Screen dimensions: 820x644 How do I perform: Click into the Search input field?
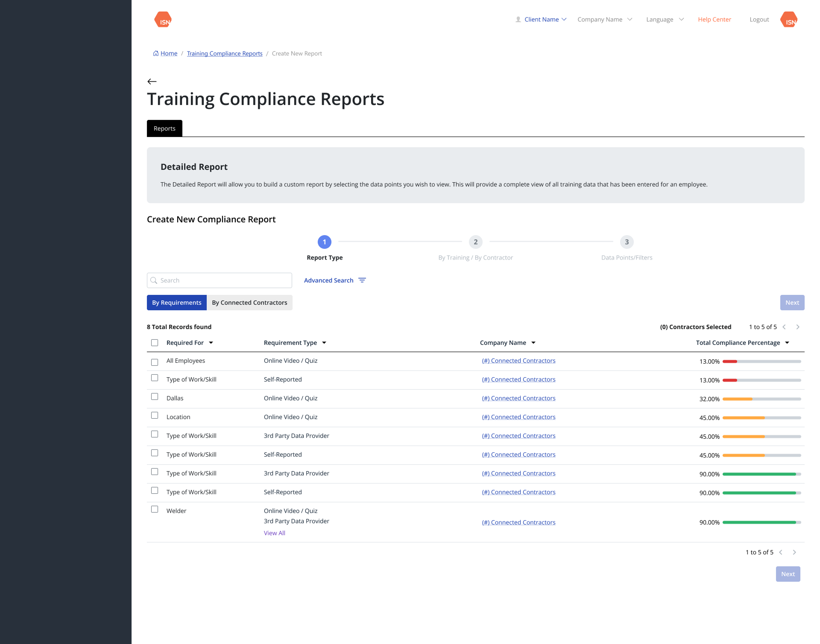coord(220,280)
